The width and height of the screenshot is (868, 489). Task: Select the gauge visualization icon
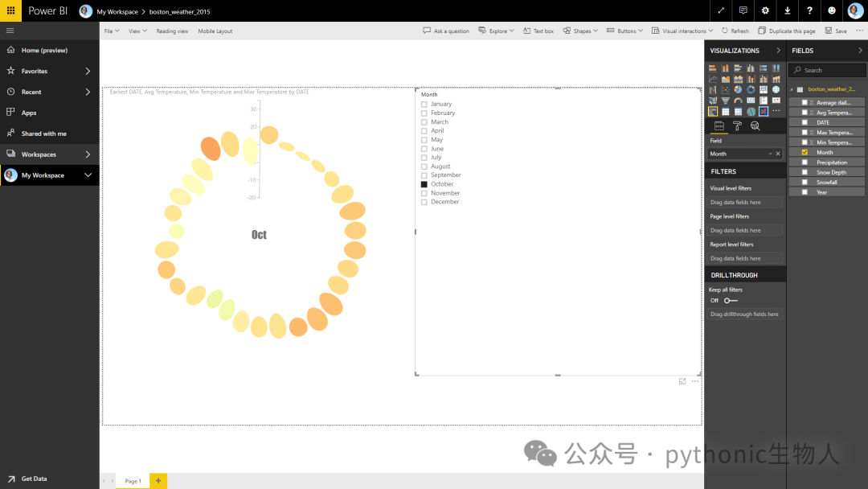[x=738, y=101]
